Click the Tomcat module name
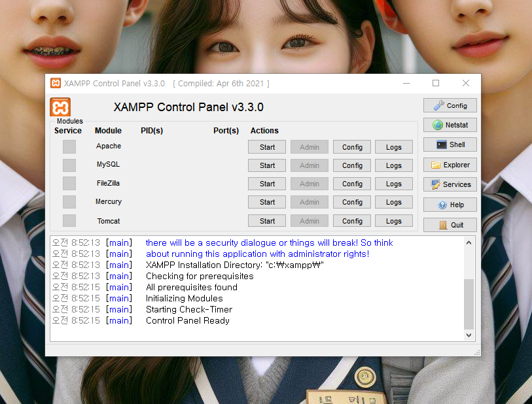 click(109, 221)
